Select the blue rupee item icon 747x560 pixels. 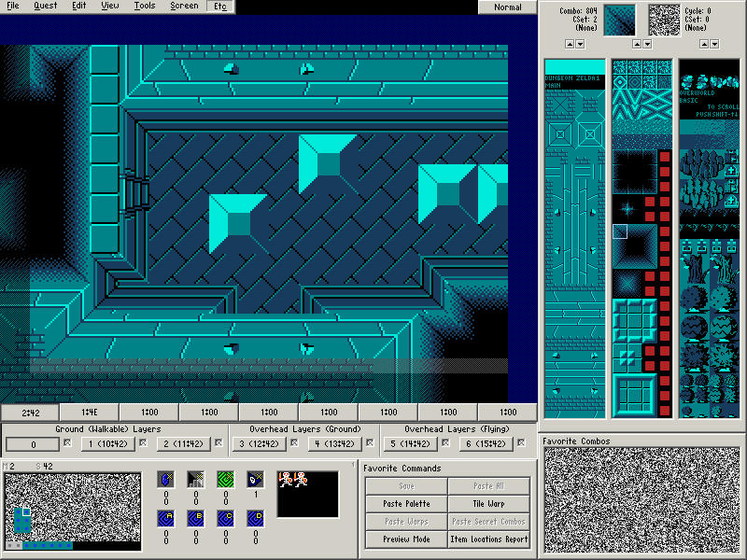point(166,479)
